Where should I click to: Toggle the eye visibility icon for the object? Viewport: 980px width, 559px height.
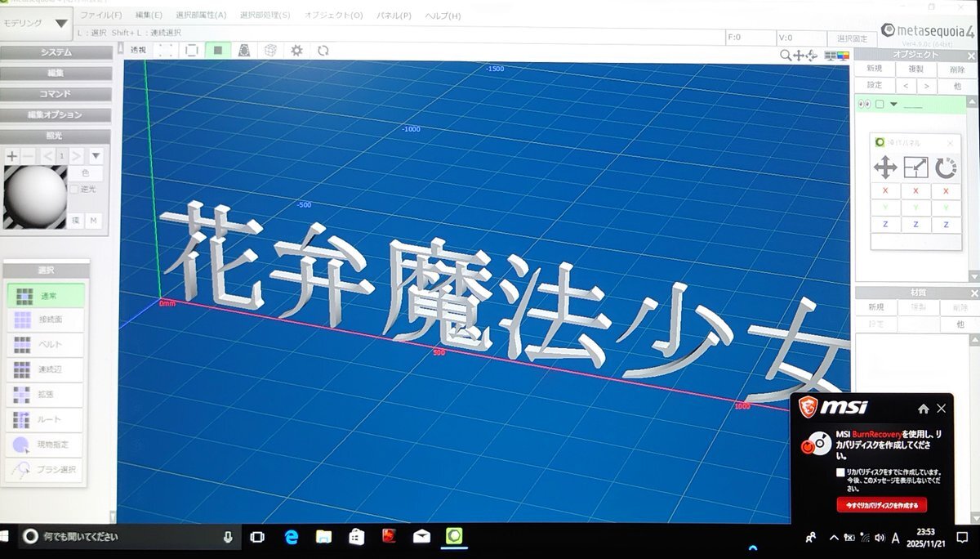click(864, 105)
